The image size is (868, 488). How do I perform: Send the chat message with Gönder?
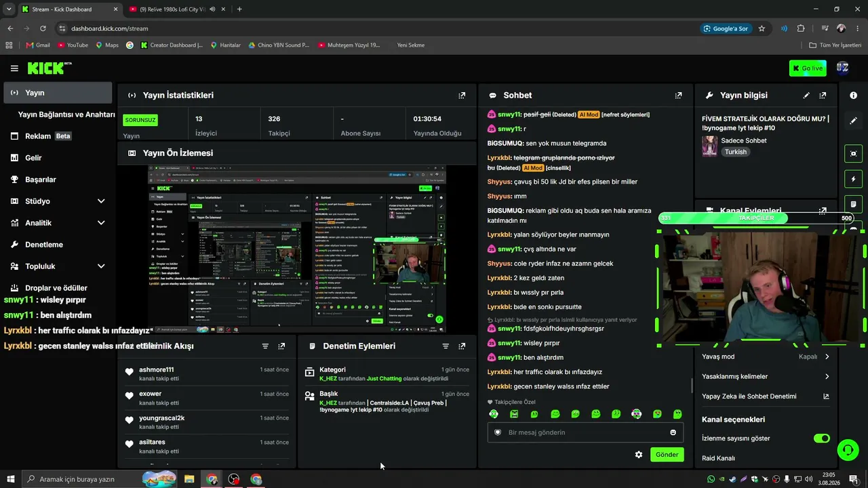pos(667,455)
